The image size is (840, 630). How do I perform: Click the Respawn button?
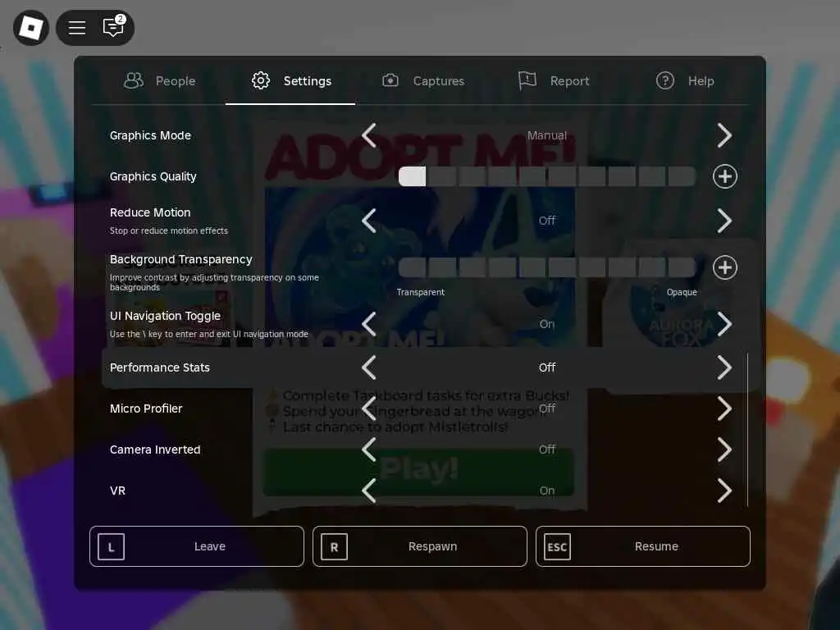click(420, 546)
